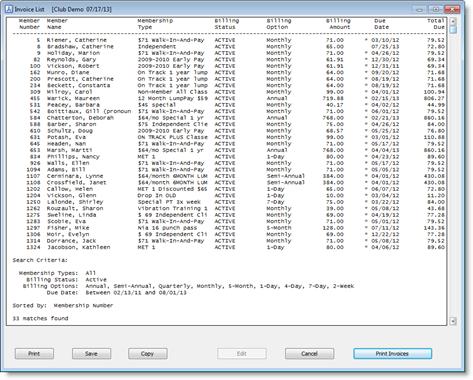Click member name Cerminara, Lynne

coord(75,176)
